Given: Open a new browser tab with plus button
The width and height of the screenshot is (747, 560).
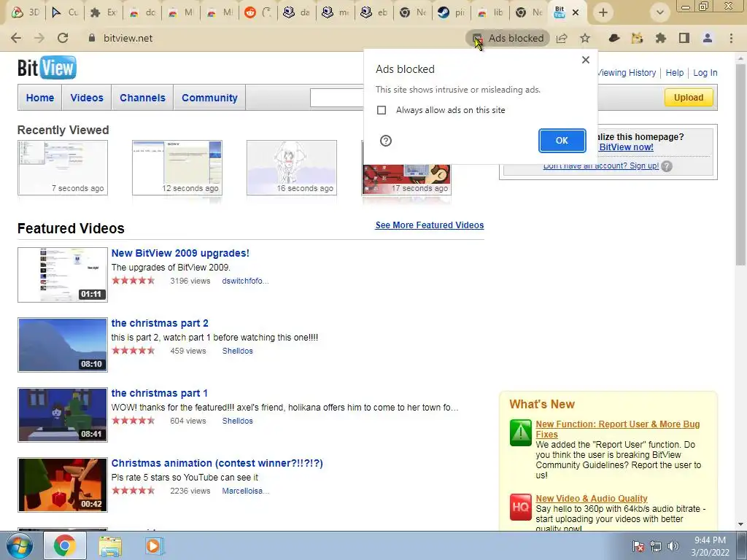Looking at the screenshot, I should tap(603, 12).
